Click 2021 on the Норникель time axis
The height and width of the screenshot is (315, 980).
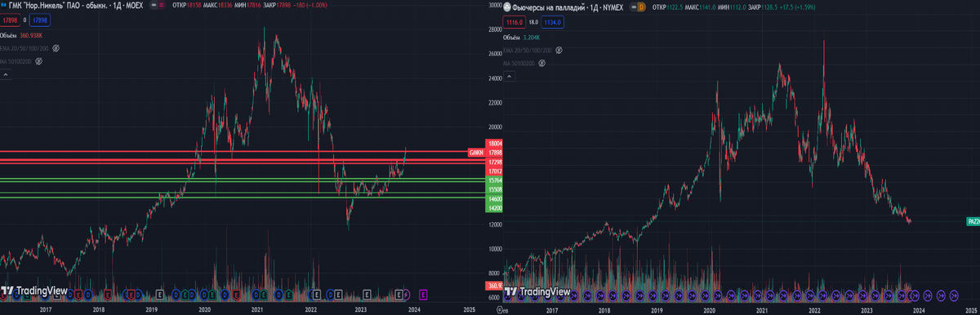coord(257,309)
